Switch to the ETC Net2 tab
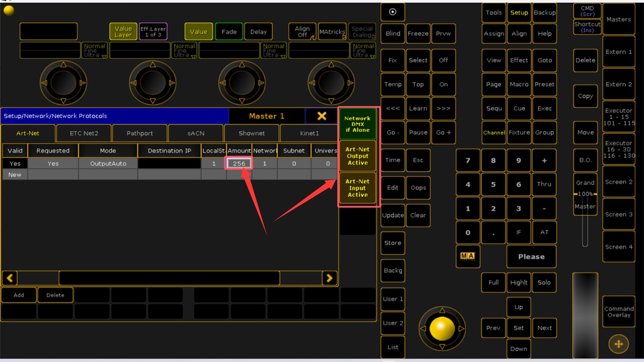Viewport: 644px width, 362px height. click(84, 133)
